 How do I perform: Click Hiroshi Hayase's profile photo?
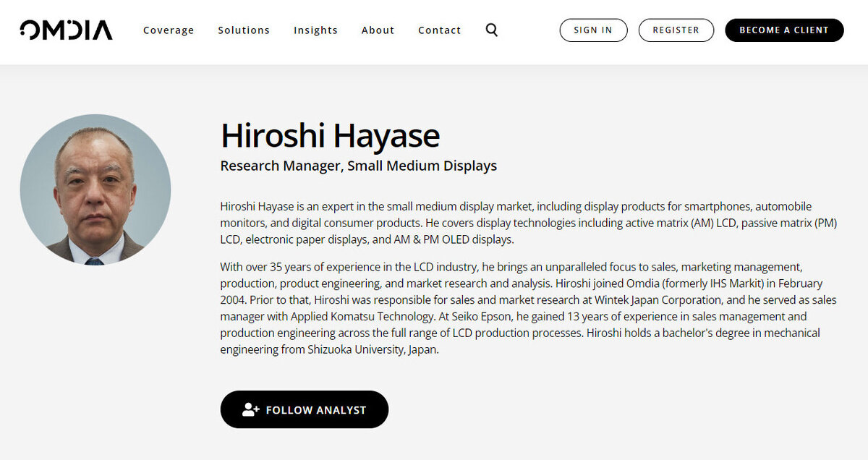click(x=95, y=189)
